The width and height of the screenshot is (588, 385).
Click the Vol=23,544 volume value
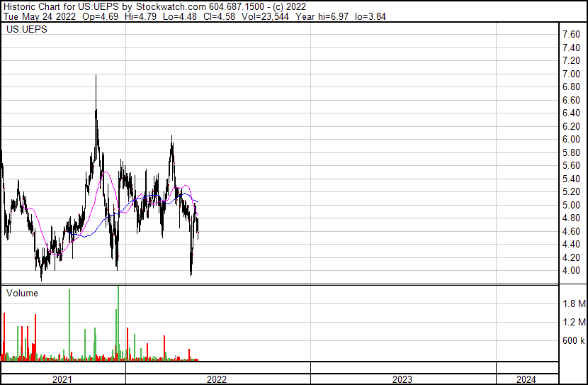click(x=265, y=16)
